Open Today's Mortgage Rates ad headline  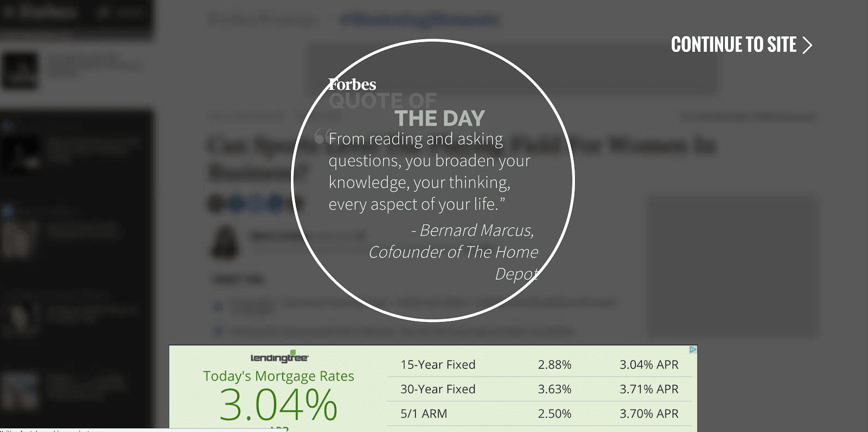pyautogui.click(x=278, y=376)
